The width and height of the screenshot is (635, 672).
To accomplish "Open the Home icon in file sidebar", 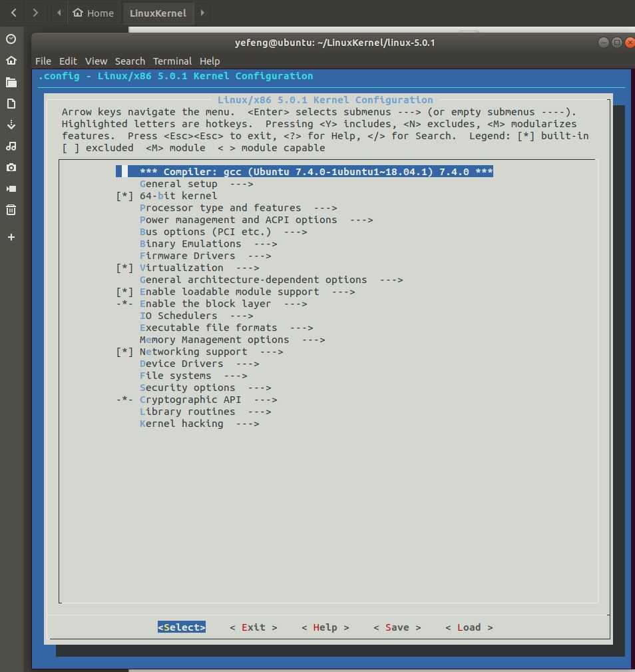I will coord(11,61).
